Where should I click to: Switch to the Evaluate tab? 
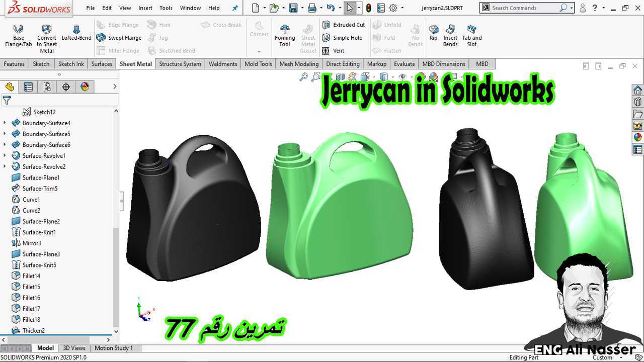[x=405, y=64]
